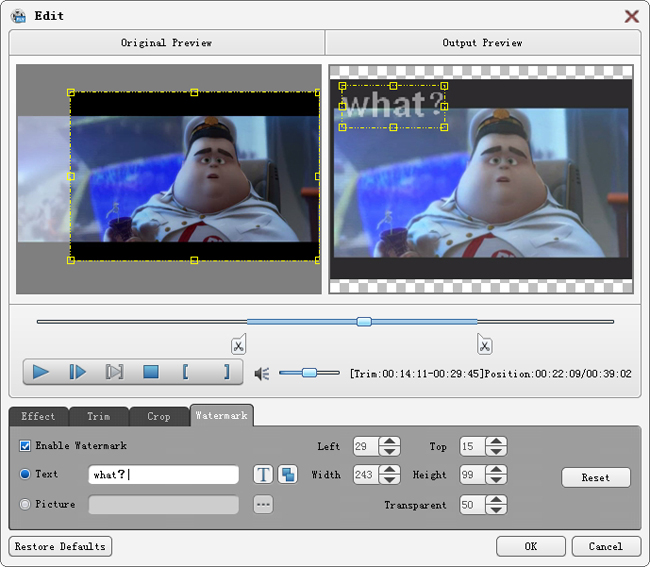Click the crop box left-middle handle

[71, 177]
